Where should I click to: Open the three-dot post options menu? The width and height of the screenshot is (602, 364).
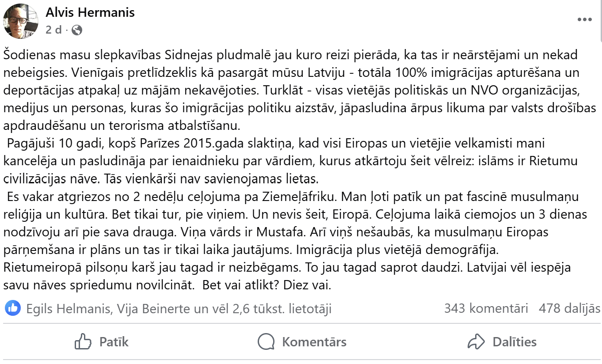[584, 20]
